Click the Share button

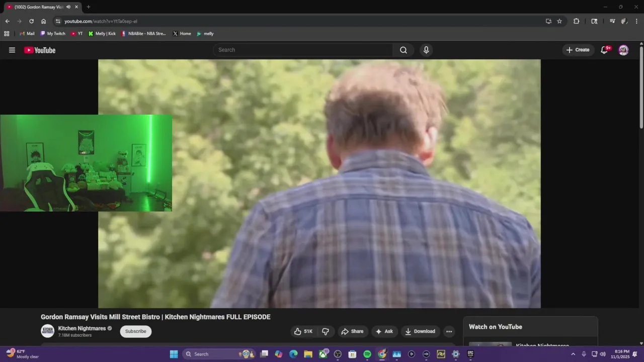click(352, 331)
